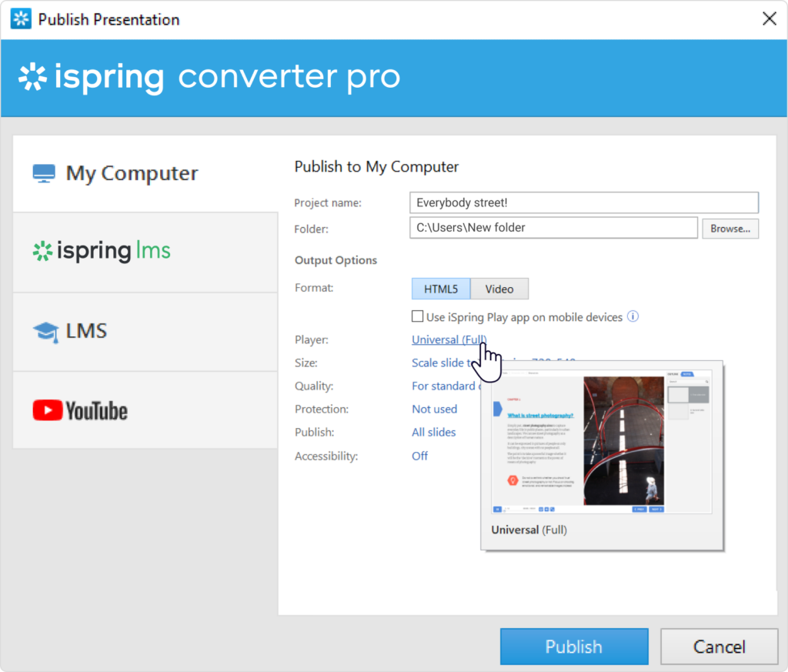Switch to the iSpring LMS destination
The width and height of the screenshot is (788, 672).
(x=145, y=252)
